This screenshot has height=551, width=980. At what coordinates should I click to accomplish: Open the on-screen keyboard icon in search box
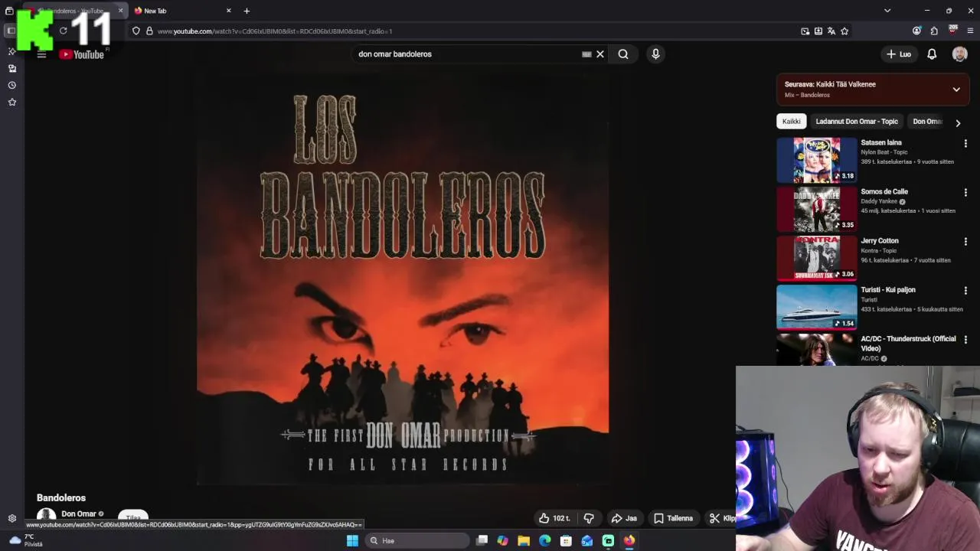(x=586, y=54)
